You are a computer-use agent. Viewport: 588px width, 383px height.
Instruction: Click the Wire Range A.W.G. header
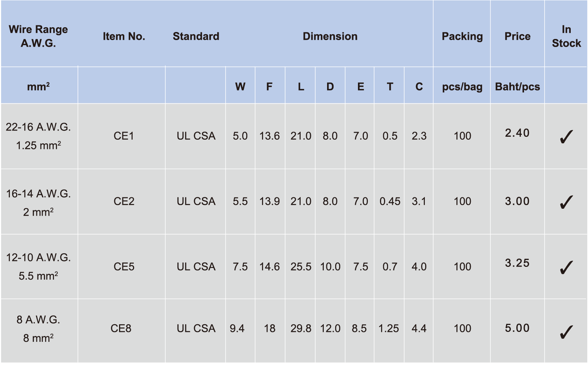click(x=38, y=36)
